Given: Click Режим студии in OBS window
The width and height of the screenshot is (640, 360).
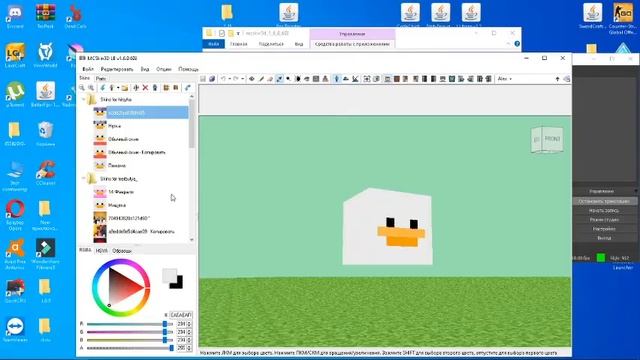Looking at the screenshot, I should 604,220.
